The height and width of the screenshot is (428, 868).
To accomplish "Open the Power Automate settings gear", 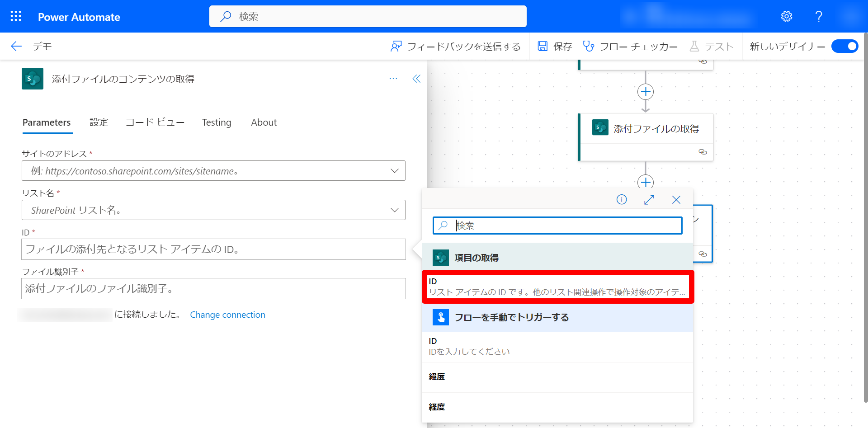I will 787,16.
